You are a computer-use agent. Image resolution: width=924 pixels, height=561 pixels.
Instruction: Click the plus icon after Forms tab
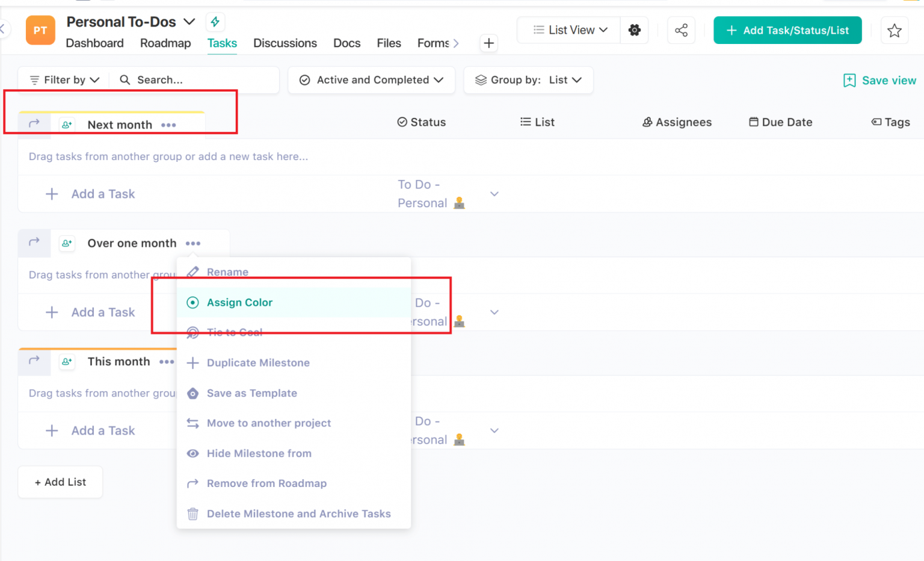pos(488,43)
